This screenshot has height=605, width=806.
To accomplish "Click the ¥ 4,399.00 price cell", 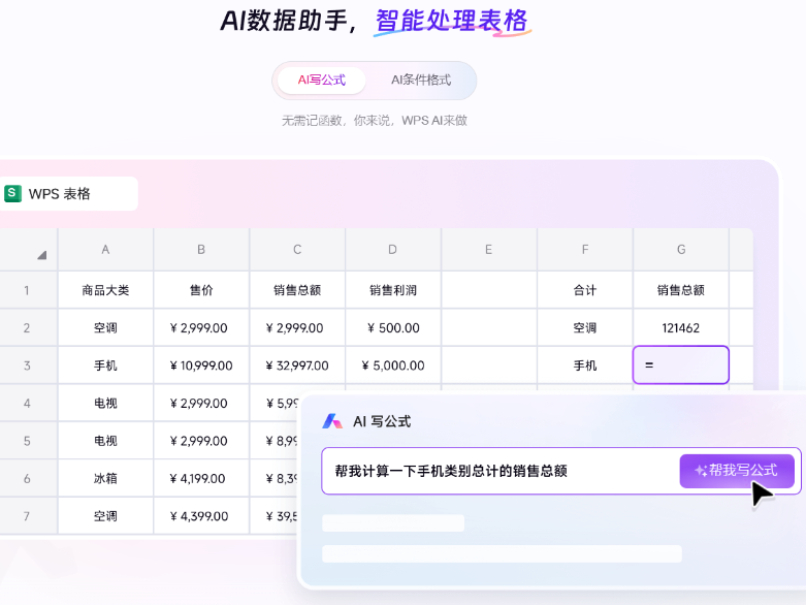I will pyautogui.click(x=202, y=516).
